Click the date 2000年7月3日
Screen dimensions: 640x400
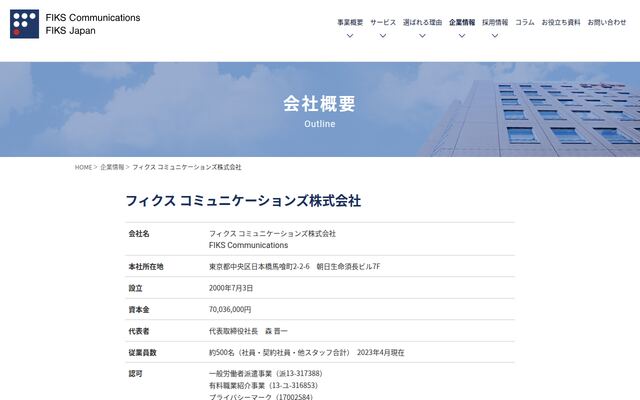coord(231,288)
